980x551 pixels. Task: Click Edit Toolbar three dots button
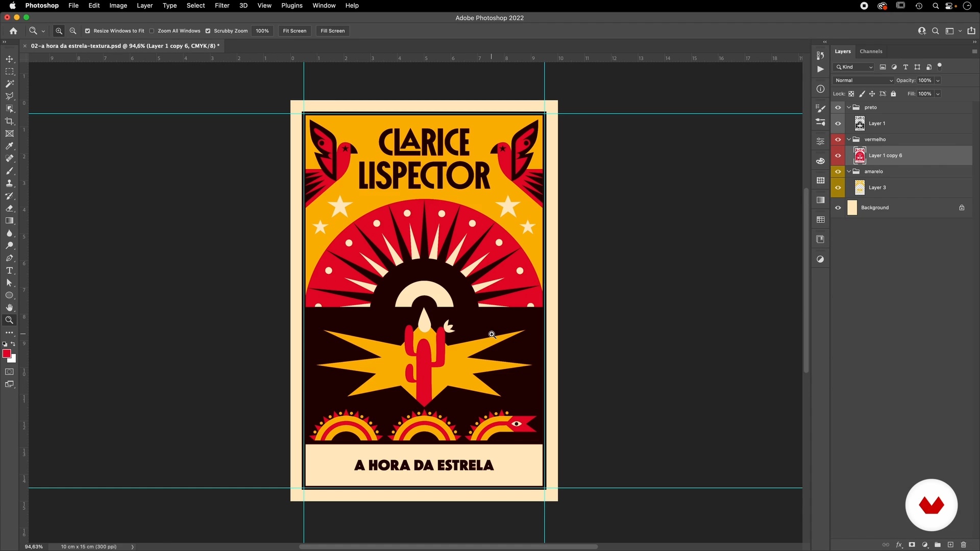click(9, 333)
